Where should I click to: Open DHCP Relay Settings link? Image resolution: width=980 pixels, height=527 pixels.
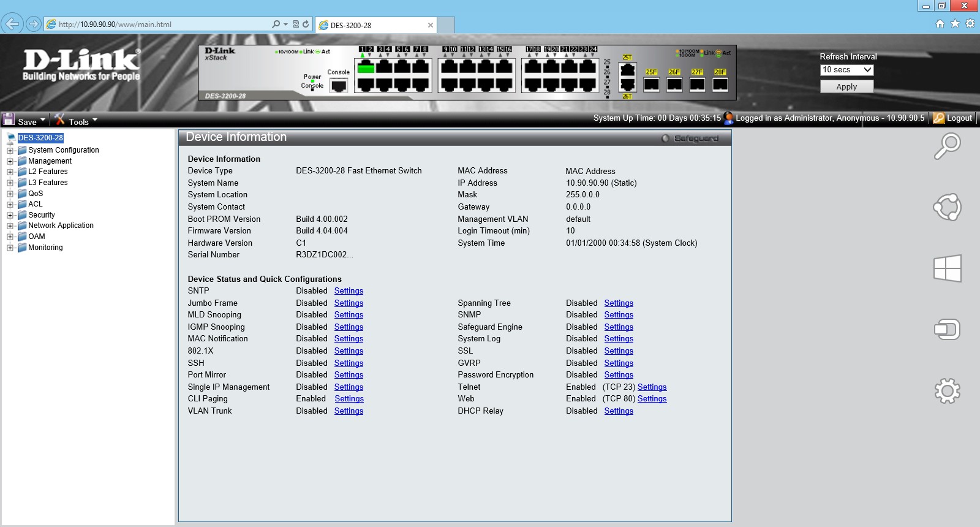pos(619,411)
